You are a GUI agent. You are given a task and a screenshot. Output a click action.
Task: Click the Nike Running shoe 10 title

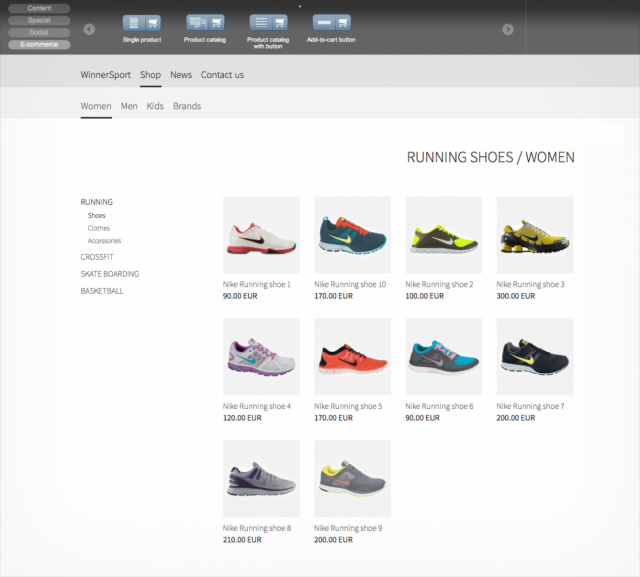pos(350,284)
